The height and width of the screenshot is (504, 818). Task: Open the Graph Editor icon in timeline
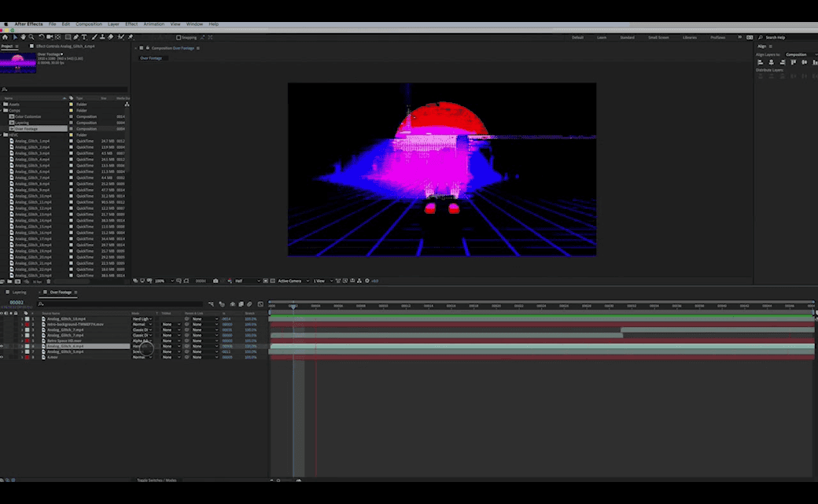pos(260,304)
